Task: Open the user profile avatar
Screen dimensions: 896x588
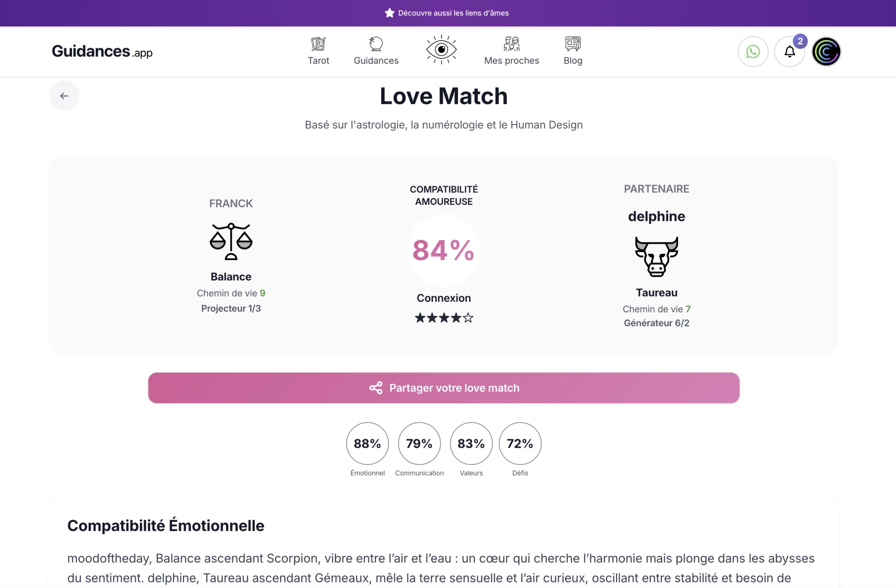Action: click(826, 52)
